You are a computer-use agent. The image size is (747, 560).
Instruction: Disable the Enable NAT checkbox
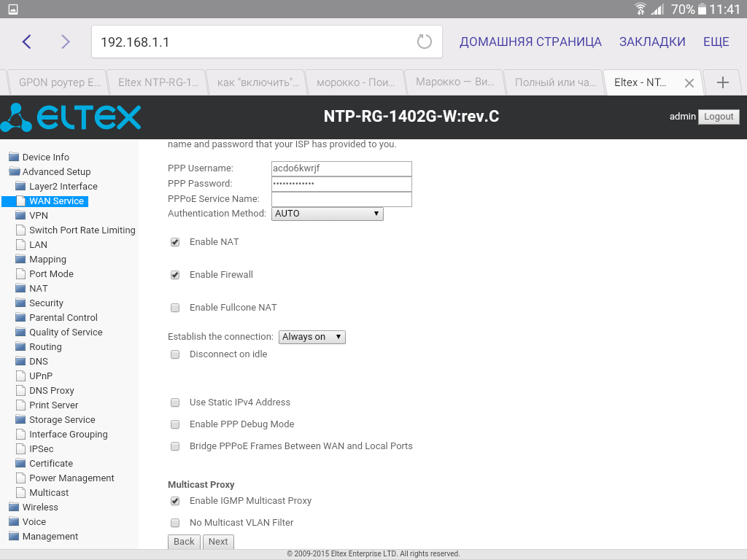click(175, 242)
